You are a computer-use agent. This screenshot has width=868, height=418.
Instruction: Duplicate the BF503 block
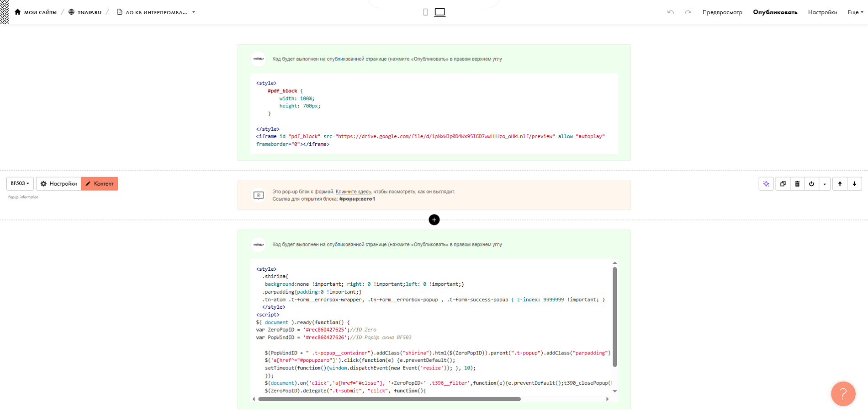[x=783, y=184]
